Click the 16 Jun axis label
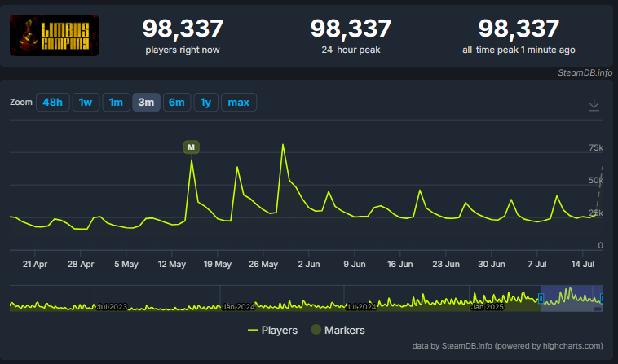The height and width of the screenshot is (364, 618). click(400, 264)
